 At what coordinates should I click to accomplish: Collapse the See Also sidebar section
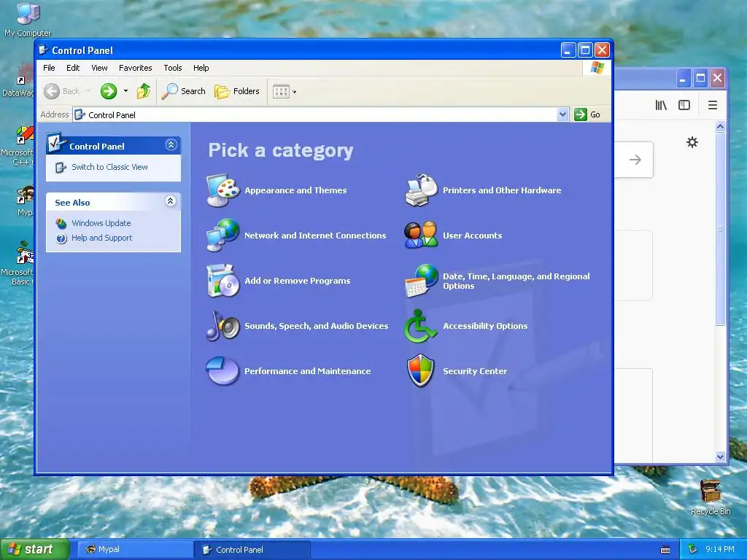tap(171, 201)
